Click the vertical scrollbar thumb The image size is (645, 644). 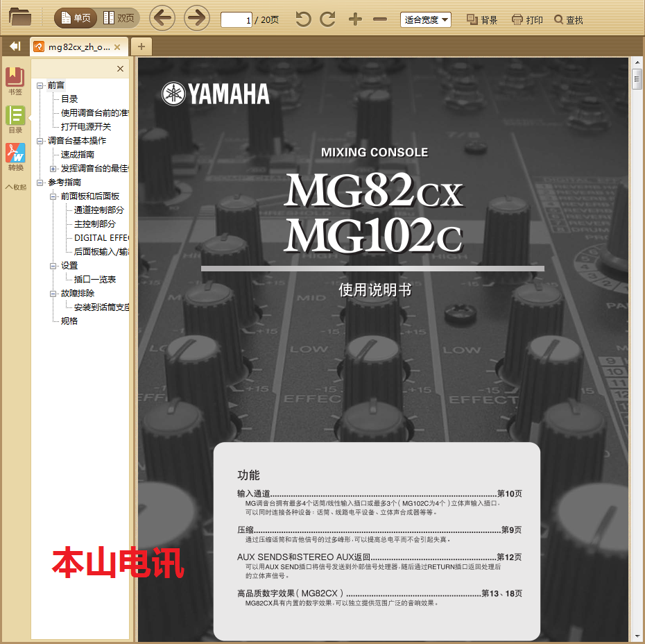click(637, 79)
